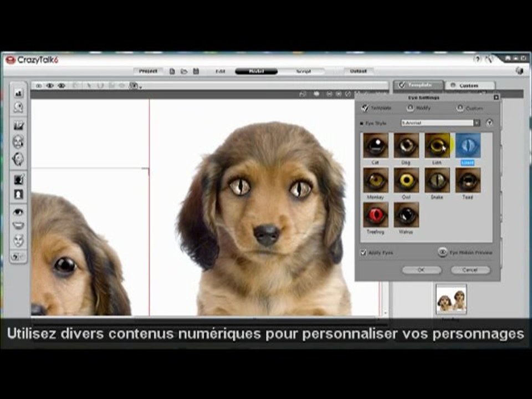532x399 pixels.
Task: Click the CrazyTalk6 logo icon
Action: pyautogui.click(x=11, y=60)
